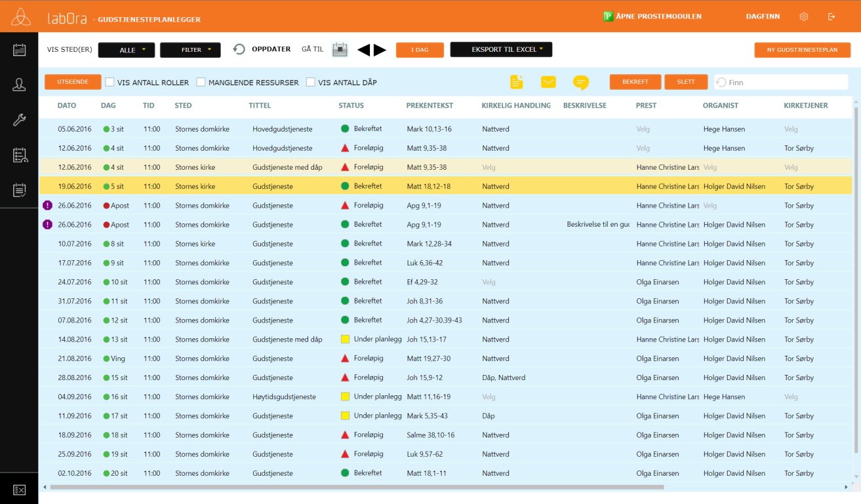Click the yellow note document icon
This screenshot has width=861, height=504.
click(517, 82)
